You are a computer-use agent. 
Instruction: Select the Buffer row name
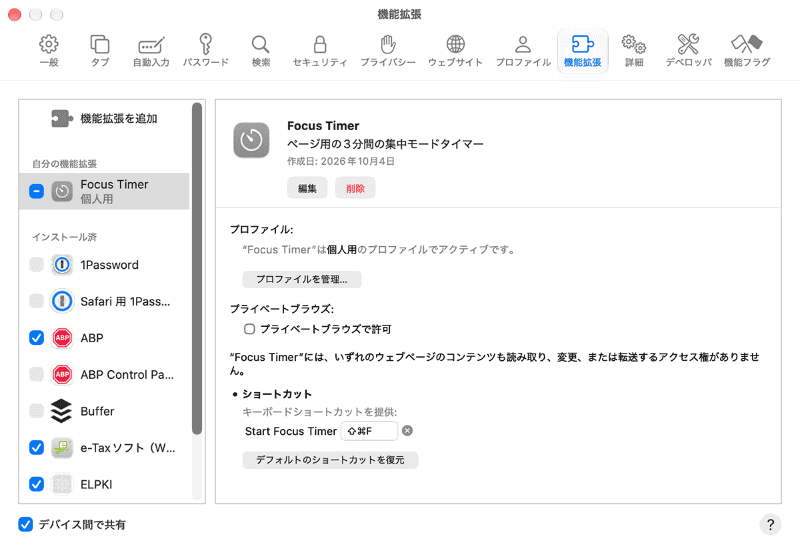click(97, 411)
